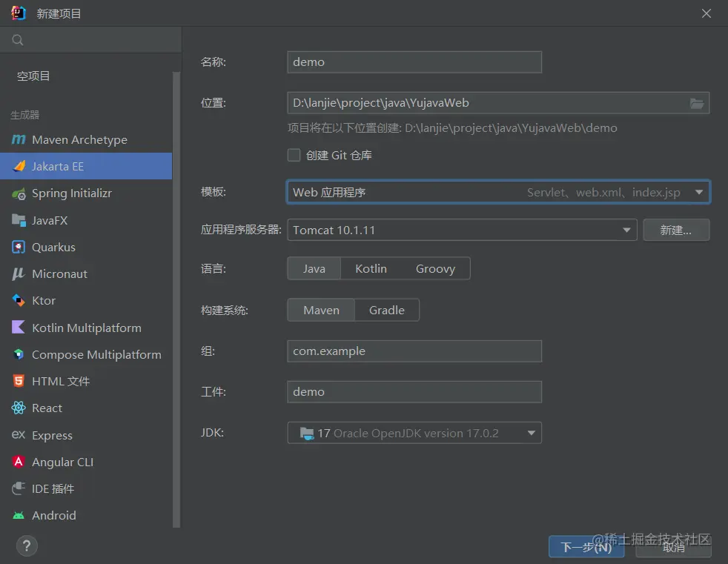
Task: Click the sidebar search field
Action: 90,40
